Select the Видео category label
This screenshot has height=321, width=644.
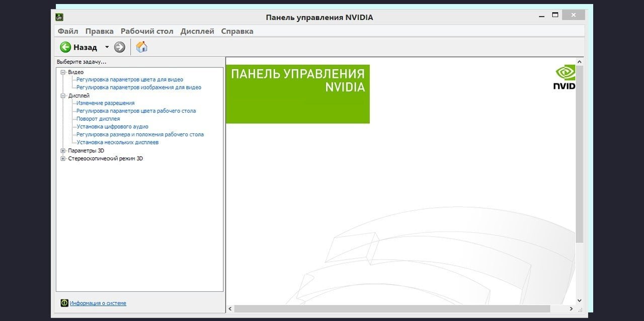point(76,72)
